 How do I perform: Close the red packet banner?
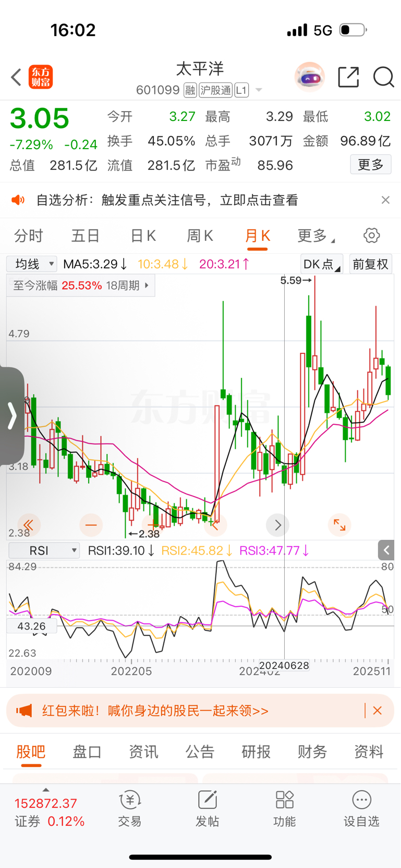pyautogui.click(x=378, y=711)
